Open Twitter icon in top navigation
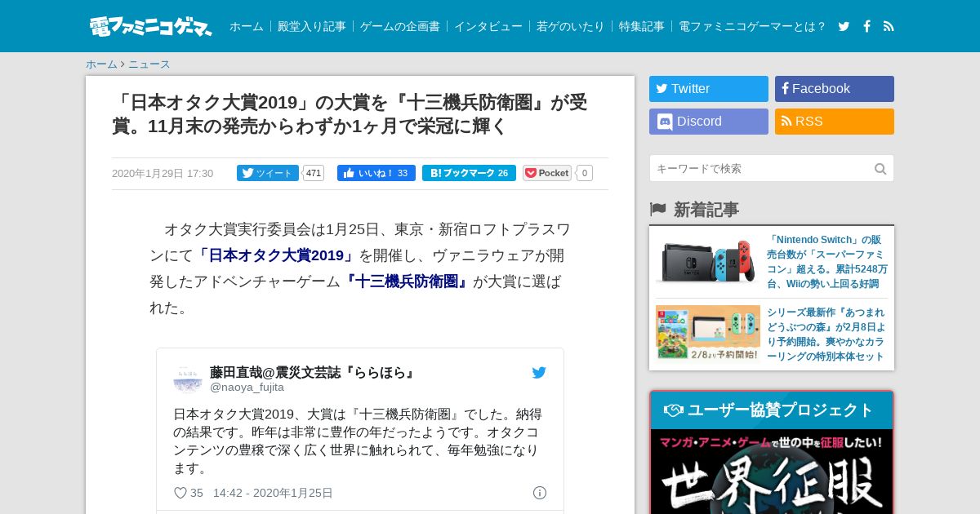The width and height of the screenshot is (980, 514). click(x=844, y=26)
